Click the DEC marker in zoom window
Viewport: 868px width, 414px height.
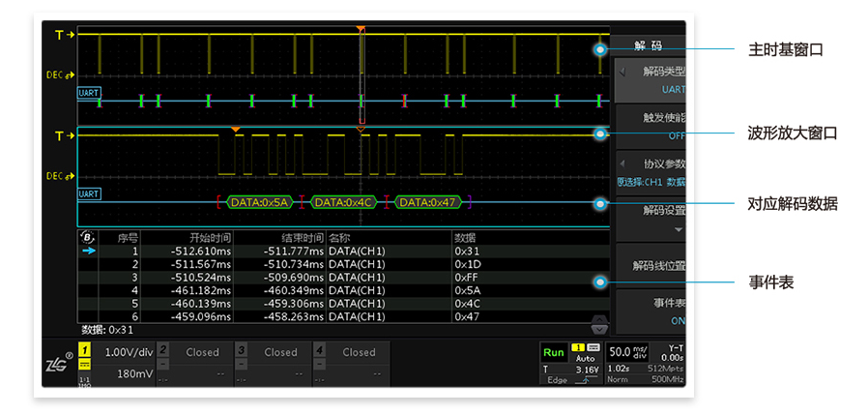pyautogui.click(x=61, y=176)
